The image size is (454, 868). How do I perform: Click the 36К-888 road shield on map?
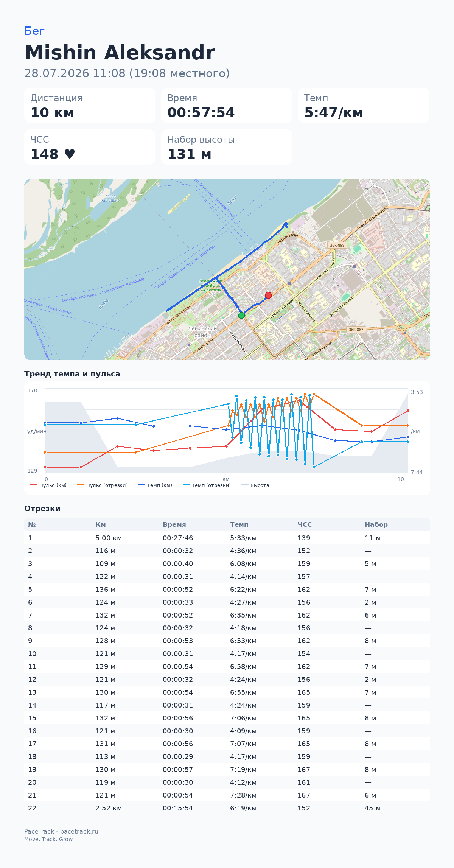coord(337,245)
